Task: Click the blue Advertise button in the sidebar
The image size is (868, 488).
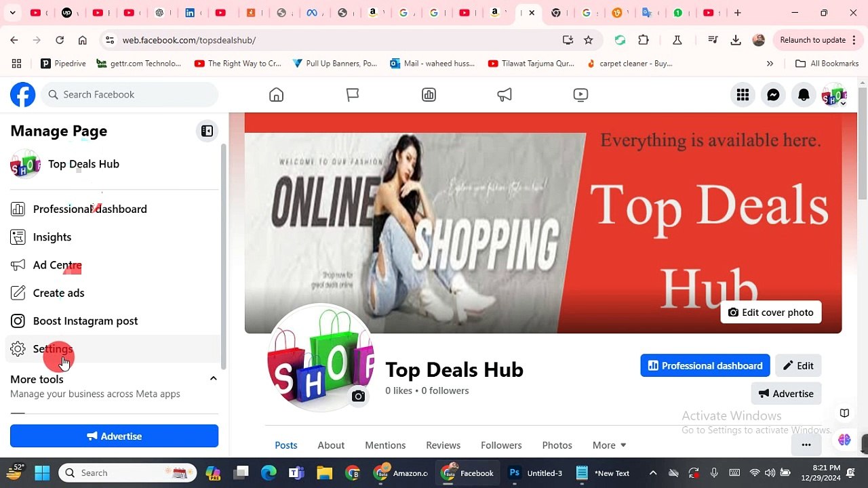Action: (x=114, y=436)
